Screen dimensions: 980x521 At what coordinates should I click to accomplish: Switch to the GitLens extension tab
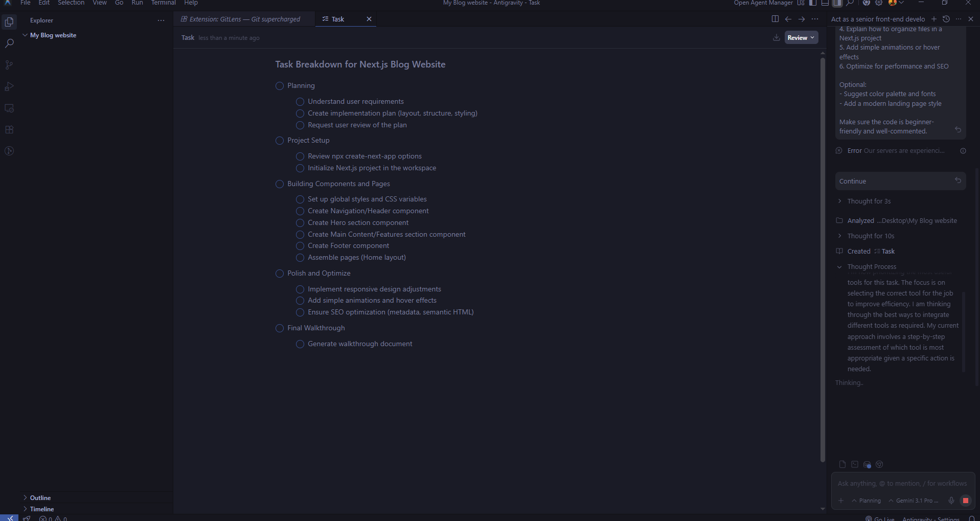pos(244,19)
